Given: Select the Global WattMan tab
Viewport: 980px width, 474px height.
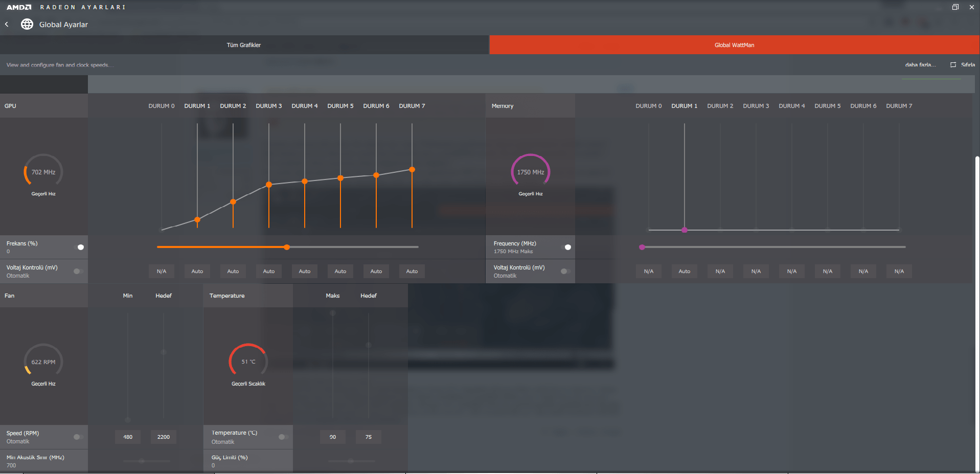Looking at the screenshot, I should (734, 45).
